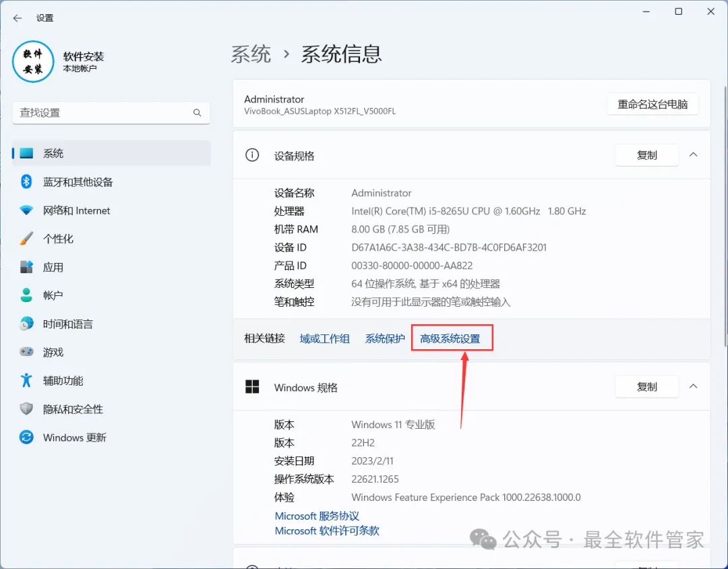Click the 2023/2/11 install date
The width and height of the screenshot is (728, 569).
point(372,460)
